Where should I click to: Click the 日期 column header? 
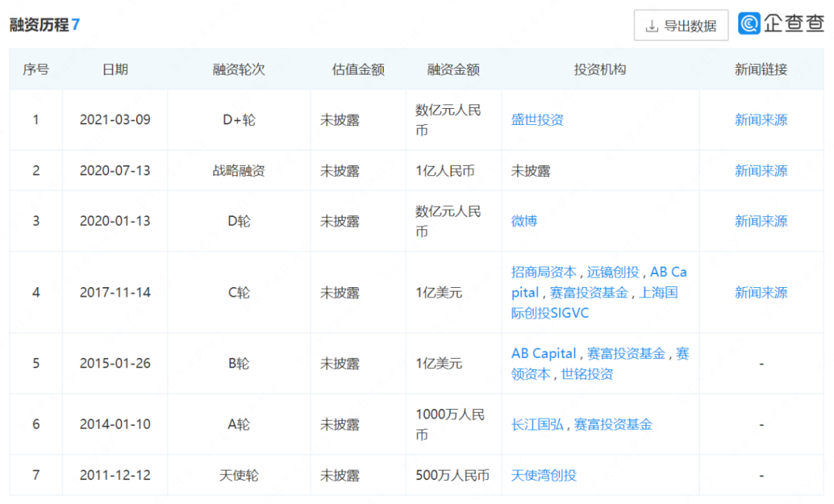[115, 69]
